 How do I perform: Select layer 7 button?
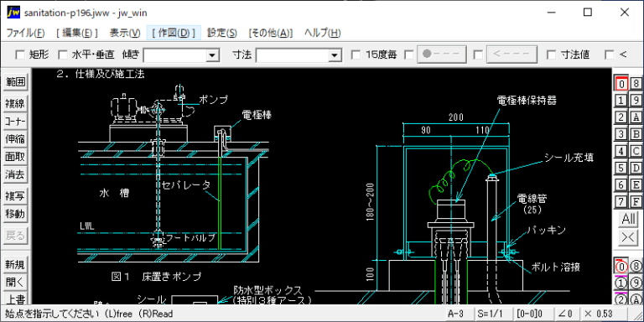pyautogui.click(x=621, y=201)
